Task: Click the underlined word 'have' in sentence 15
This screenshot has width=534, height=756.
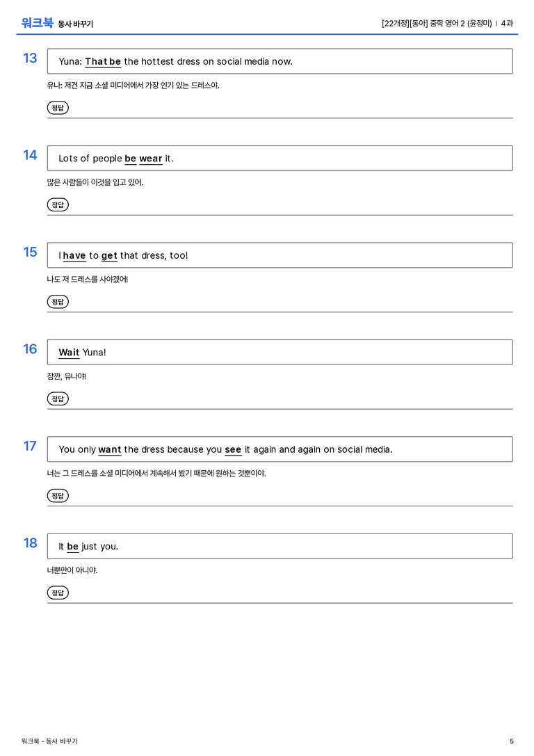Action: point(74,255)
